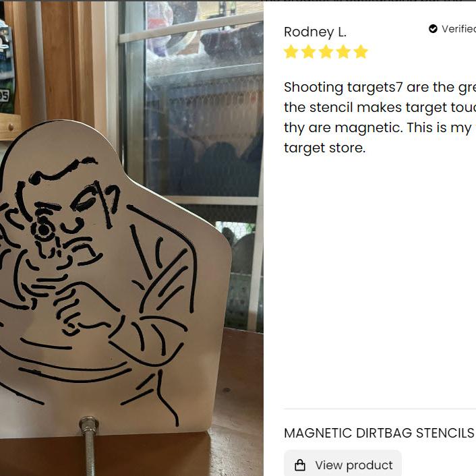Open the View product button
476x476 pixels.
[x=343, y=464]
